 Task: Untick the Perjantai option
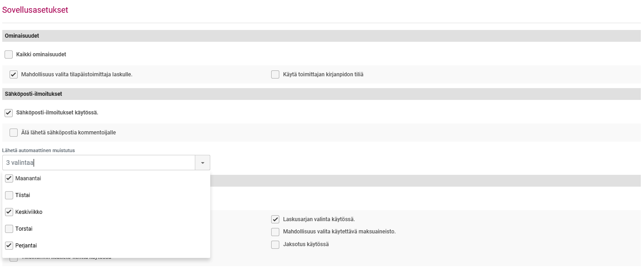click(x=9, y=246)
